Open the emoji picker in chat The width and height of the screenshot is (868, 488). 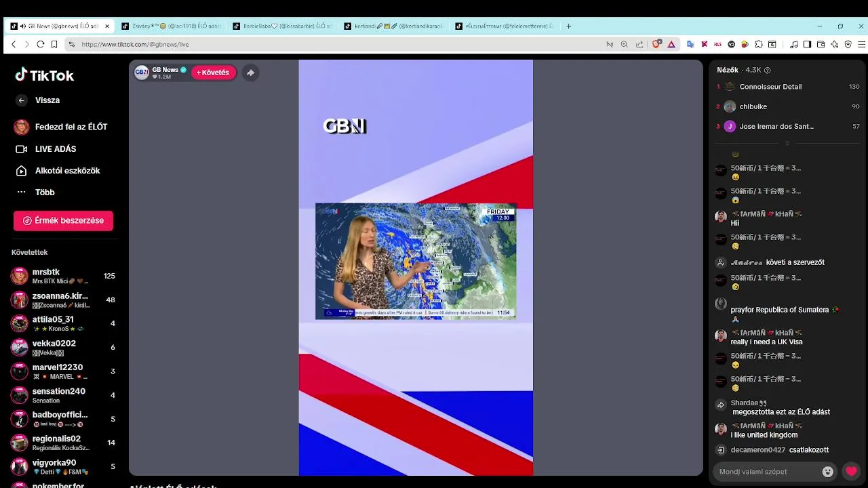pos(827,472)
